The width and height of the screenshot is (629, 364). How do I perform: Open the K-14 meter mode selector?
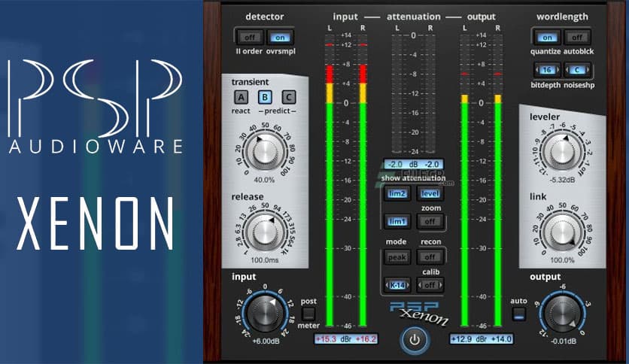(397, 285)
